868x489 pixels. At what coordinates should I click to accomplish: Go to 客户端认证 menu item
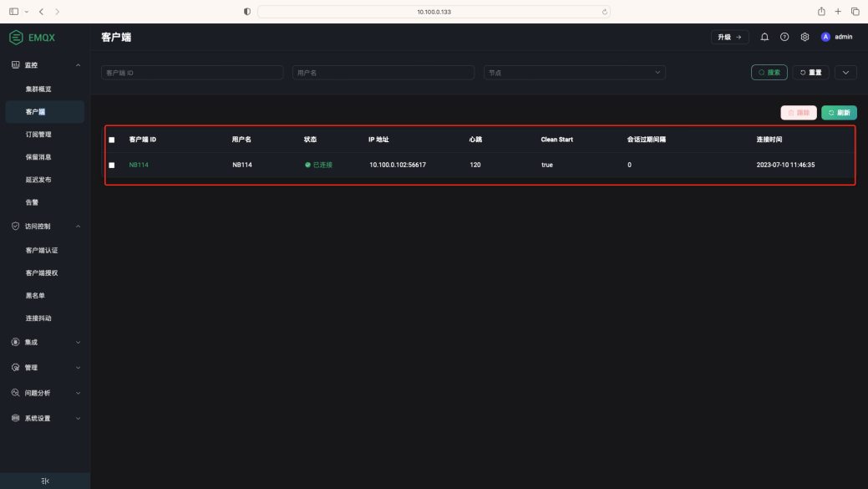point(42,250)
